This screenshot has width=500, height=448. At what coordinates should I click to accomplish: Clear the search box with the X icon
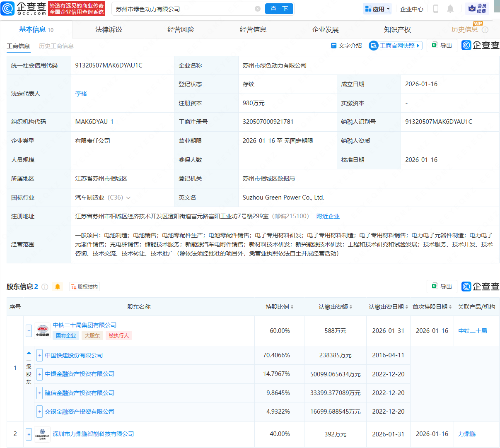point(258,9)
